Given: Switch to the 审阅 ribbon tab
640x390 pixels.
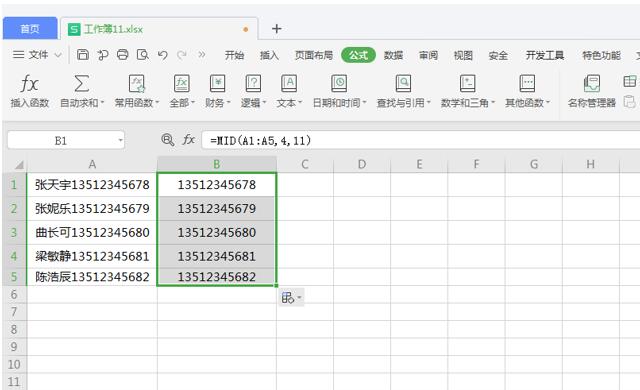Looking at the screenshot, I should 429,55.
